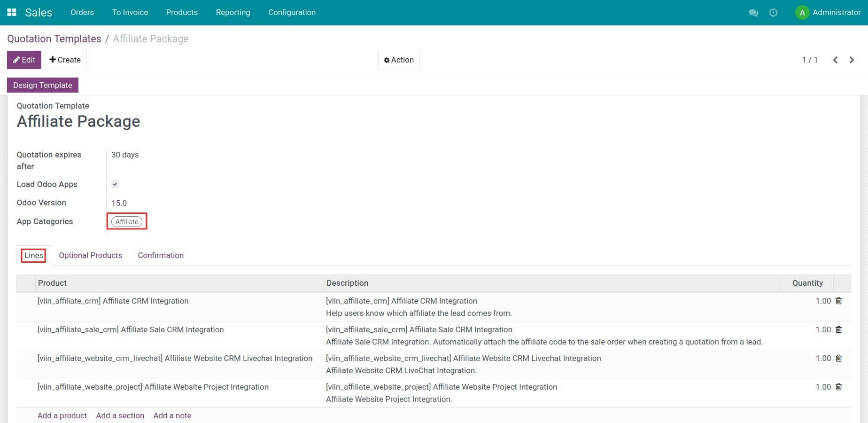
Task: Open the conversations chat icon
Action: [753, 13]
